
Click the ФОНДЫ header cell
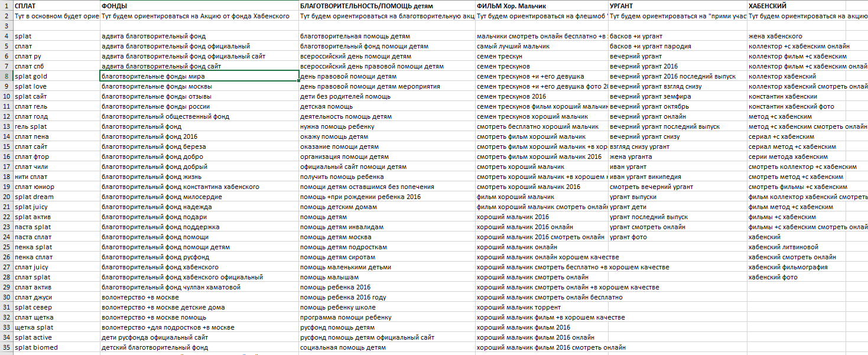(x=199, y=6)
